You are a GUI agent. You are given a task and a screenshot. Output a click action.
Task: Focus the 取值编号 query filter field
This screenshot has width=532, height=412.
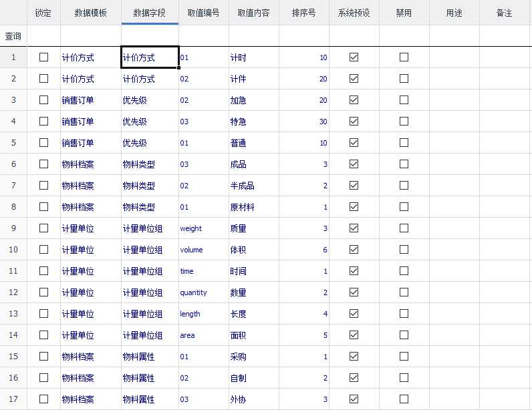pyautogui.click(x=204, y=35)
